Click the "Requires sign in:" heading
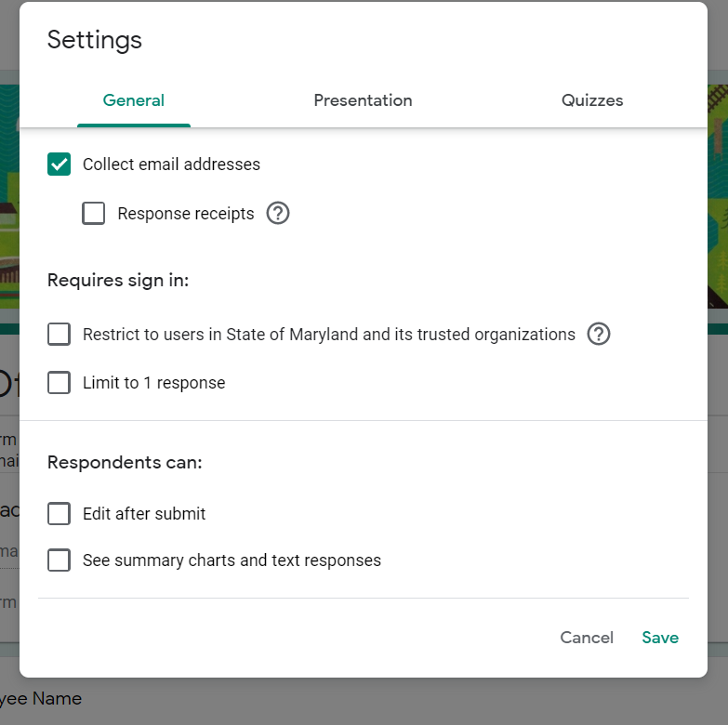Screen dimensions: 728x725 tap(118, 280)
